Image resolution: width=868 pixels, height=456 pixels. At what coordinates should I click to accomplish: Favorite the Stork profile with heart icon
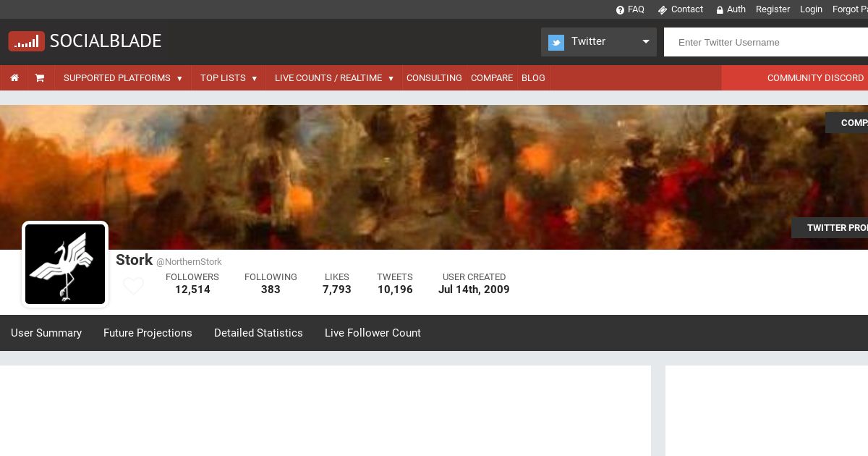point(133,286)
